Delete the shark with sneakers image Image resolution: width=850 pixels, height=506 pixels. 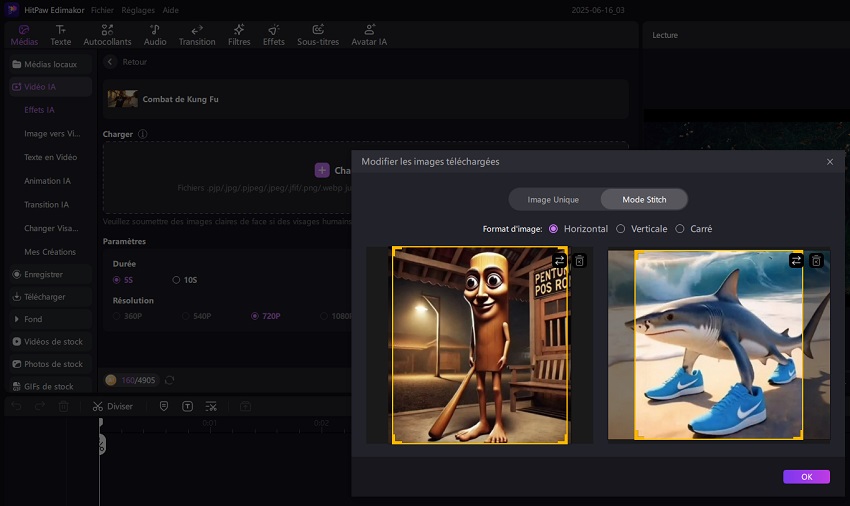816,260
